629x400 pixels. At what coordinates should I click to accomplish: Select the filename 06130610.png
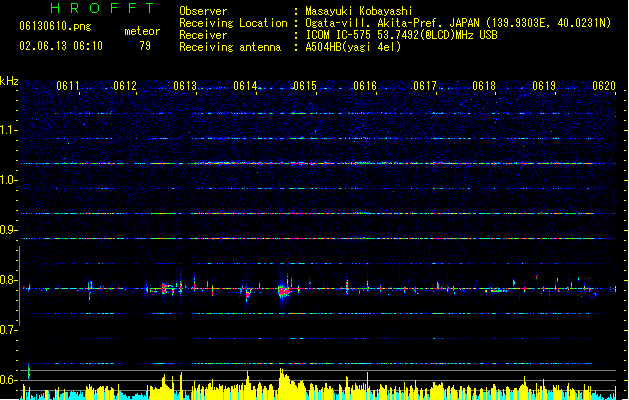55,26
